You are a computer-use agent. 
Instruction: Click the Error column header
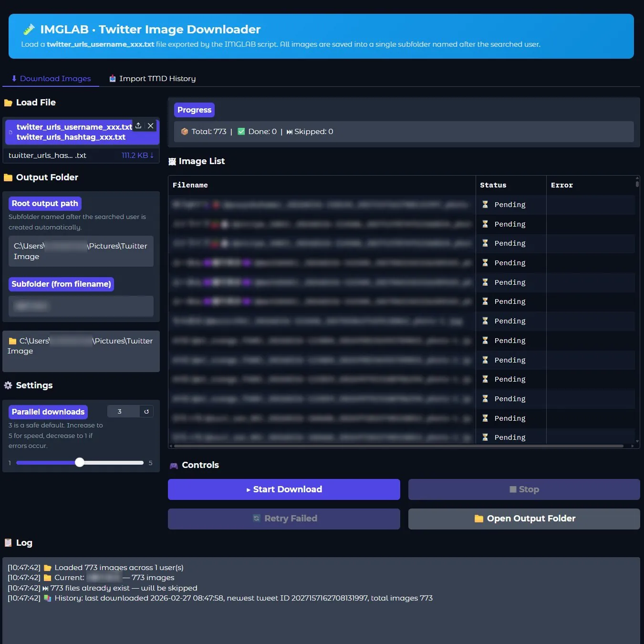[x=591, y=185]
